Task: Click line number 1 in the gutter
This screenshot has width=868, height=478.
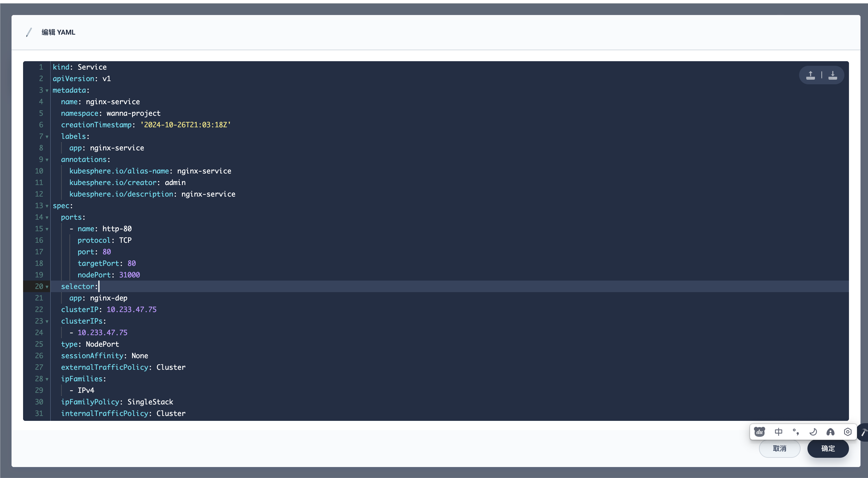Action: point(41,67)
